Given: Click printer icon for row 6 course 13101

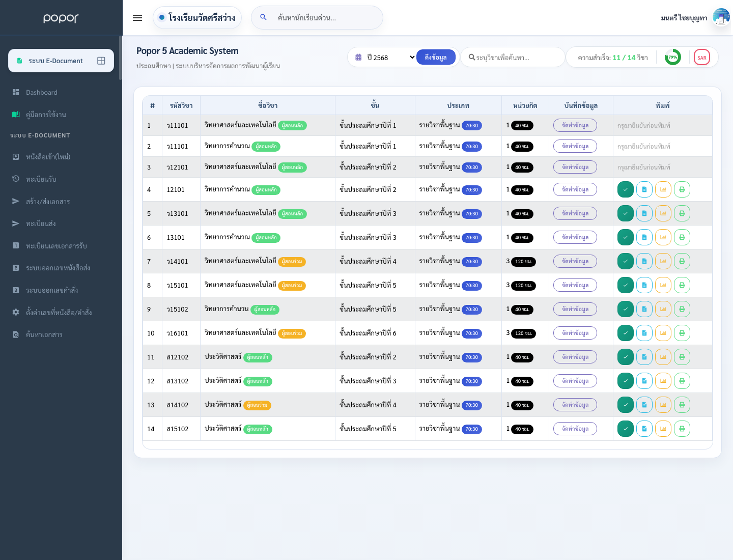Looking at the screenshot, I should [682, 237].
